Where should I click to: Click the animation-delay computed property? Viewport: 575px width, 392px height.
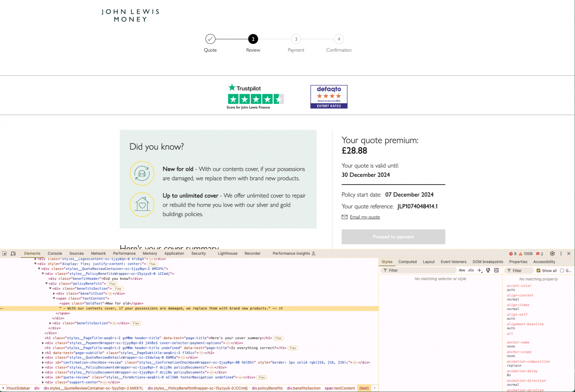point(522,371)
